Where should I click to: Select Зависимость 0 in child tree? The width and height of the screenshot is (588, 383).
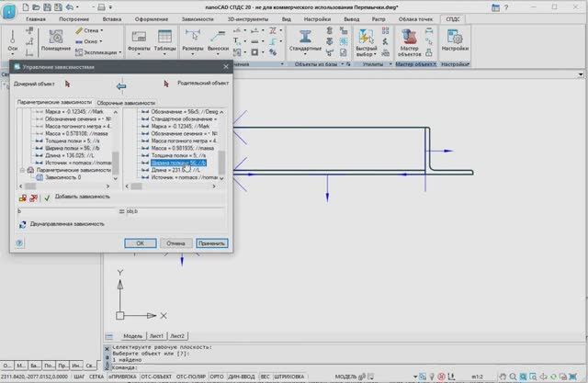click(63, 177)
